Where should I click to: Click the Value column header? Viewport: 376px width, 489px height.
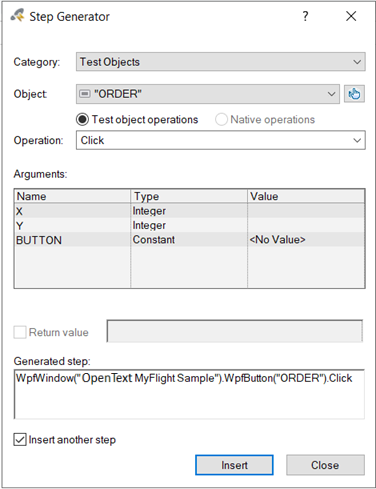click(306, 196)
